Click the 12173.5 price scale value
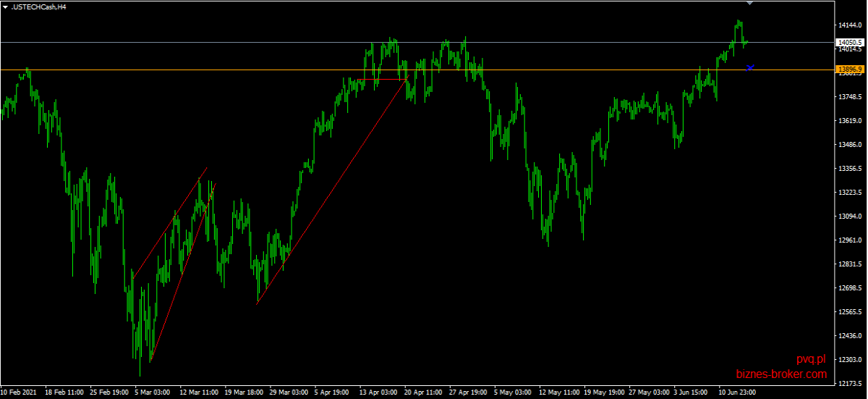Screen dimensions: 868x399 click(x=849, y=384)
